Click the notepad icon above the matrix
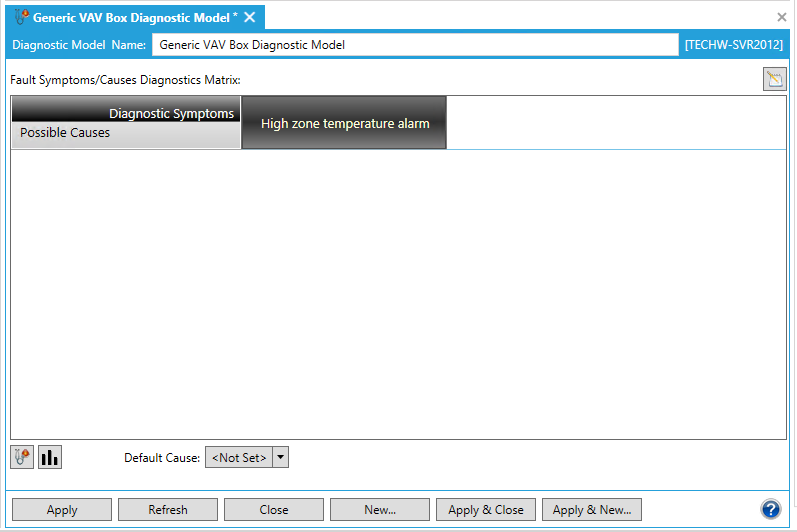Image resolution: width=797 pixels, height=532 pixels. pos(774,80)
